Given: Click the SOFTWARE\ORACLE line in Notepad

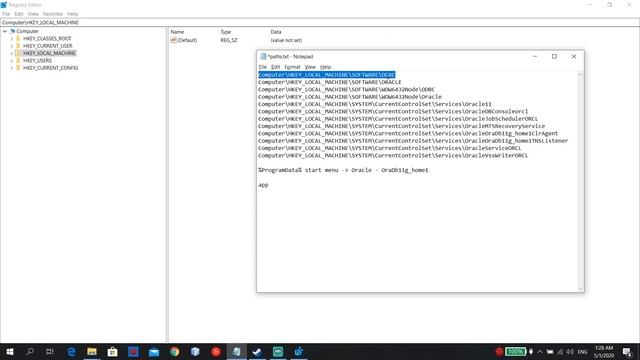Looking at the screenshot, I should point(329,82).
